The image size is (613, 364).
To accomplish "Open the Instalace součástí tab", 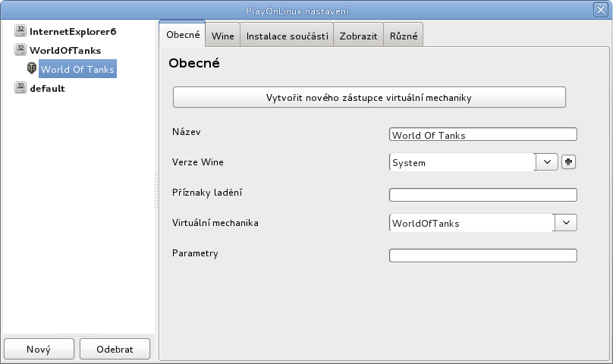I will [x=287, y=36].
